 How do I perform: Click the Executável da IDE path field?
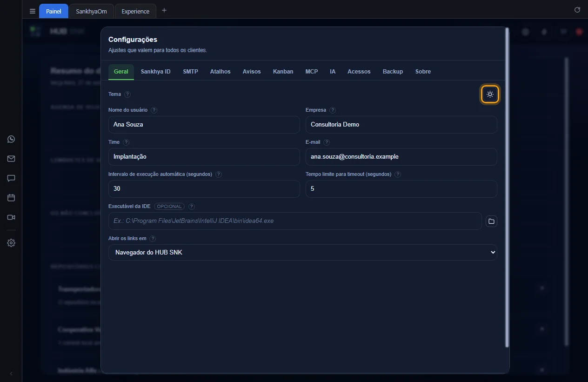(295, 221)
